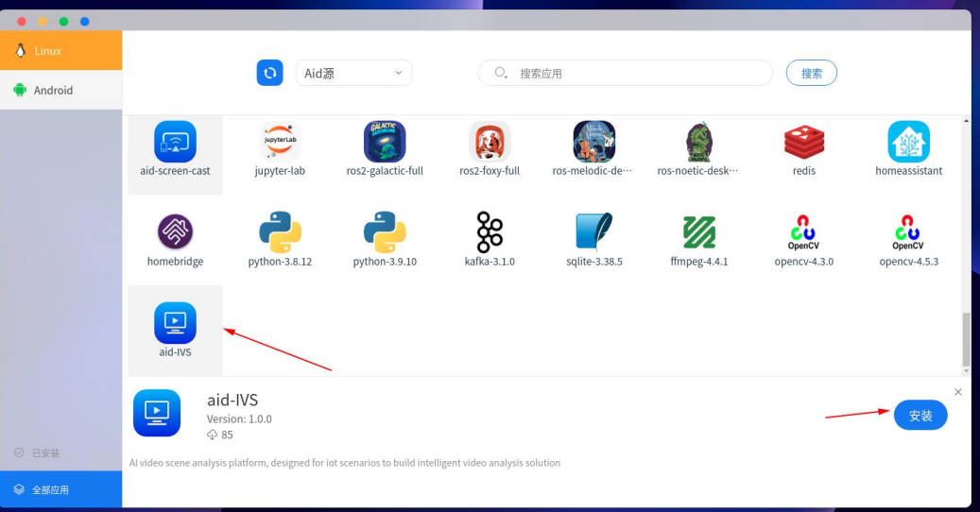Click the app list vertical scrollbar thumb

(966, 339)
